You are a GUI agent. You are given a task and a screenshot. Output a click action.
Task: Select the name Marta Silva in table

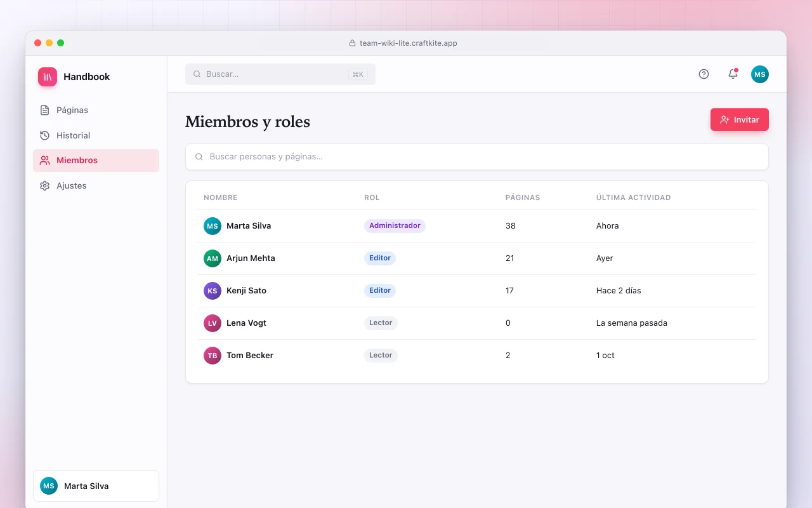click(249, 226)
